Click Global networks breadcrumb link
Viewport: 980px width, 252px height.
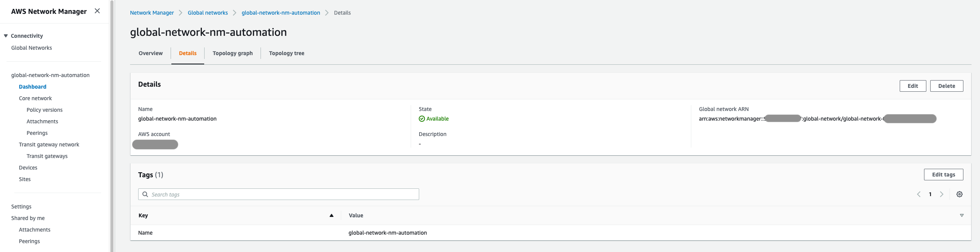(208, 13)
